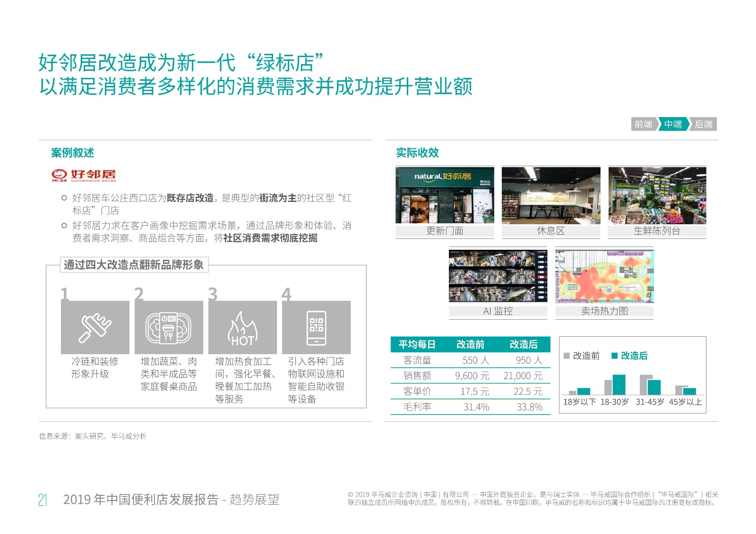Viewport: 756px width, 534px height.
Task: Open the AI 监控 camera grid image
Action: [498, 276]
